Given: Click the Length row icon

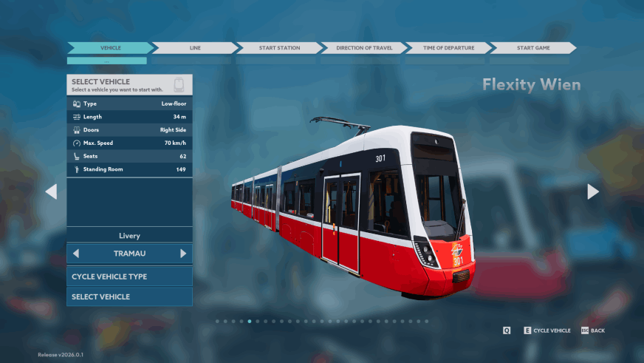Looking at the screenshot, I should pyautogui.click(x=76, y=117).
